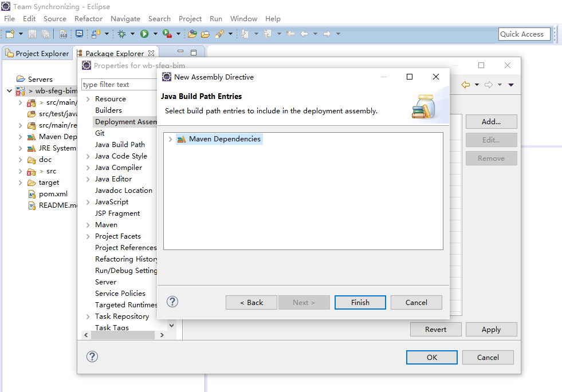
Task: Click yellow back arrow in Properties dialog
Action: 466,85
